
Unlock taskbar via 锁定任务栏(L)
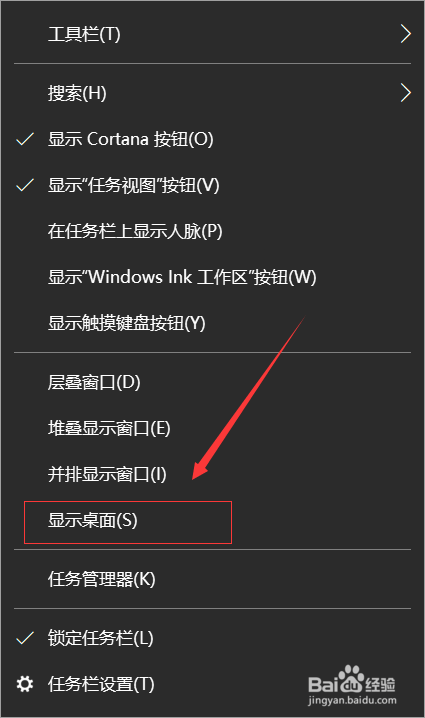212,638
